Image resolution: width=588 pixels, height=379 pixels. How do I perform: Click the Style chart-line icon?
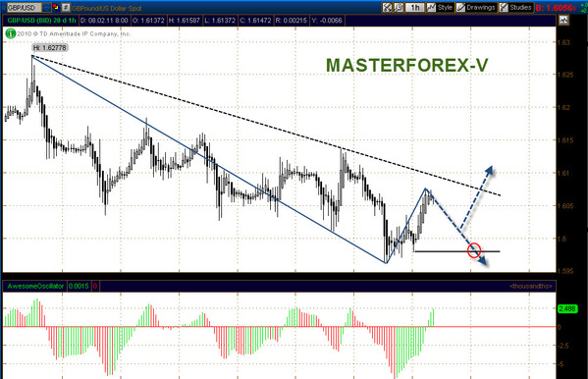[431, 7]
